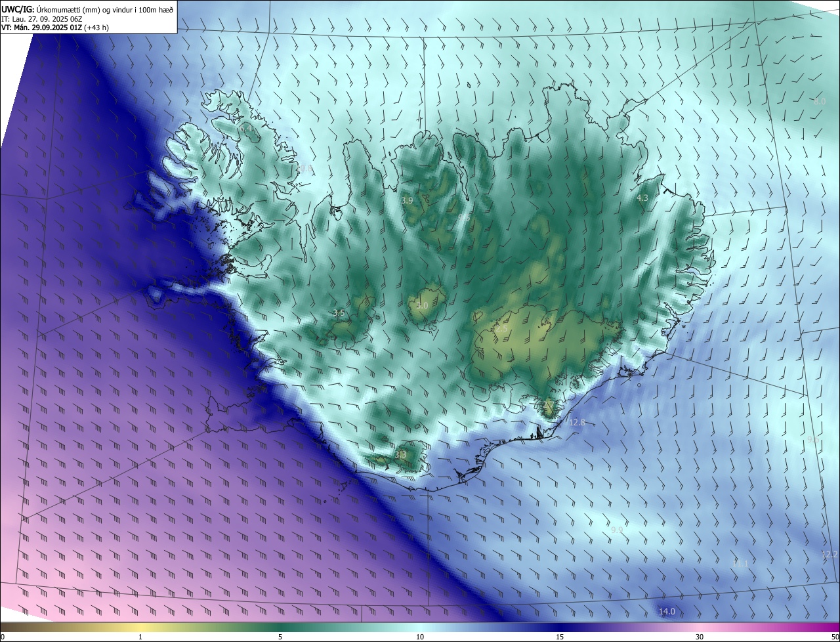Click the 2.5 value label on the map

pos(501,328)
